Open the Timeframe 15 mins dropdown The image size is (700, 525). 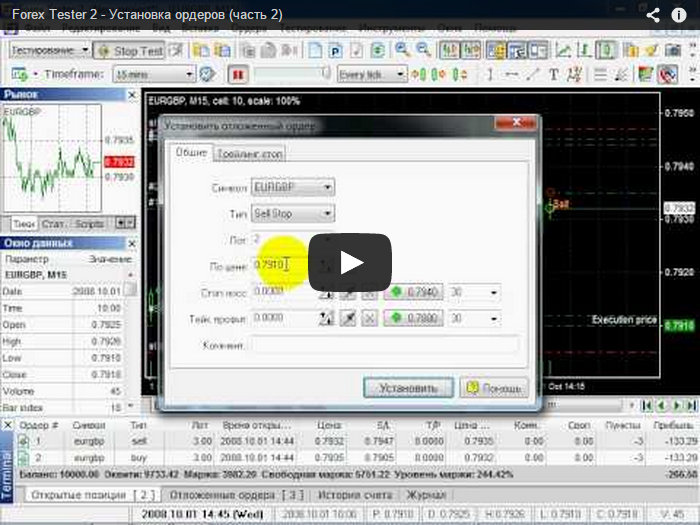pyautogui.click(x=154, y=75)
